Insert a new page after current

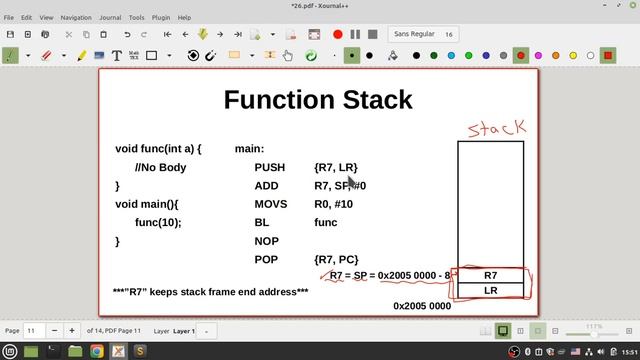tap(256, 35)
